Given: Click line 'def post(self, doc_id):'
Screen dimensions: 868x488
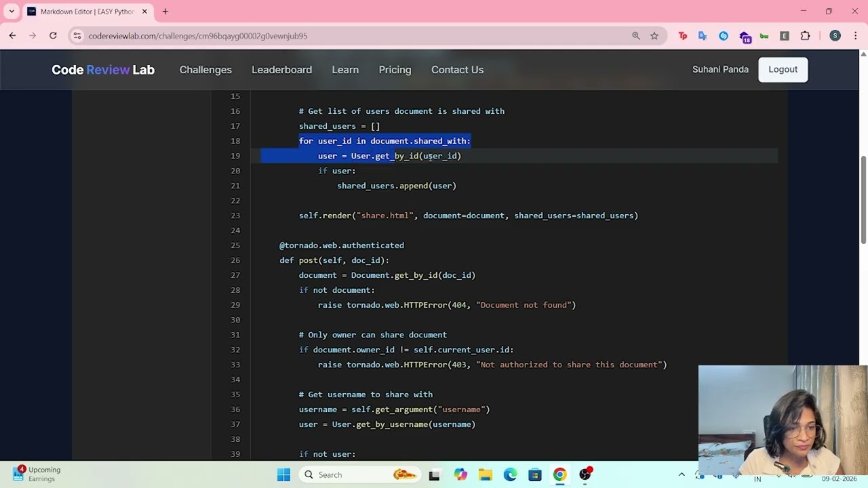Looking at the screenshot, I should tap(334, 260).
